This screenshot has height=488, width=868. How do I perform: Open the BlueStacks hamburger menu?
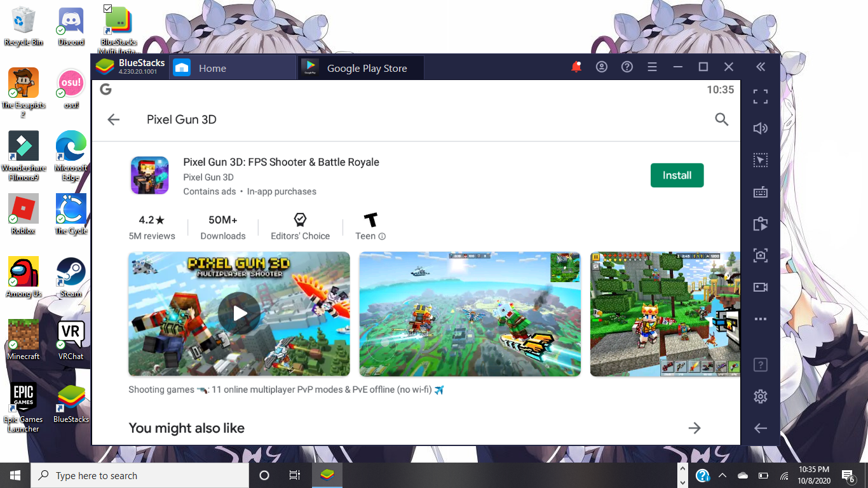pos(652,67)
